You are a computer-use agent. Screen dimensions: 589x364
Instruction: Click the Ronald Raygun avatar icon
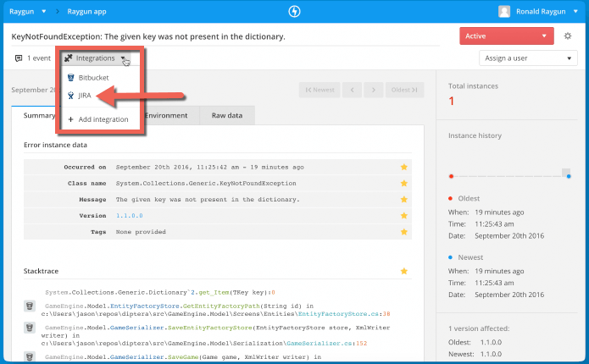504,12
